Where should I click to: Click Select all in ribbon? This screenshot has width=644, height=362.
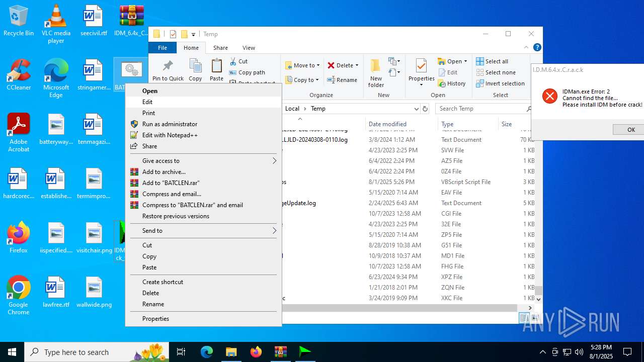pos(492,61)
